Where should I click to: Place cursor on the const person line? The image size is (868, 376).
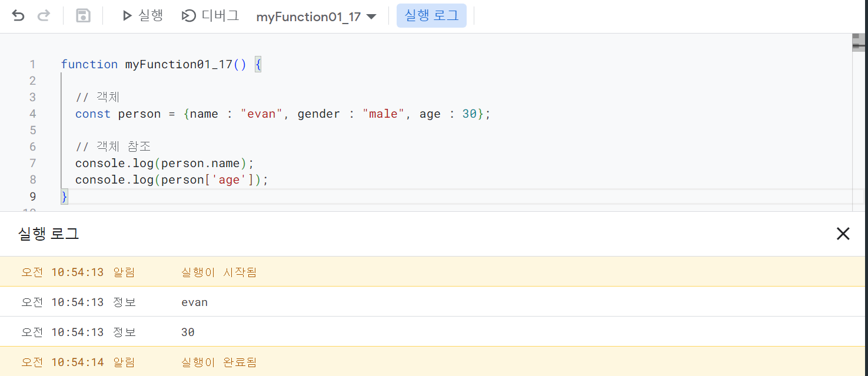click(x=282, y=114)
